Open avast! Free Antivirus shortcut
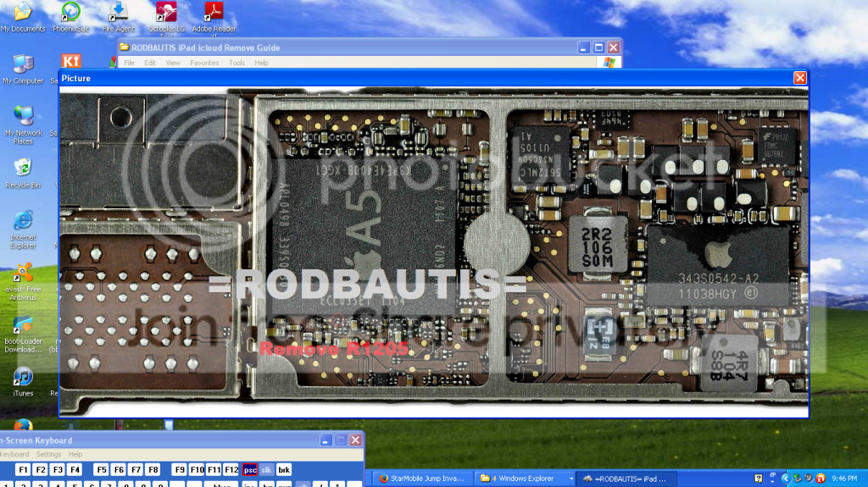This screenshot has height=487, width=868. [23, 274]
